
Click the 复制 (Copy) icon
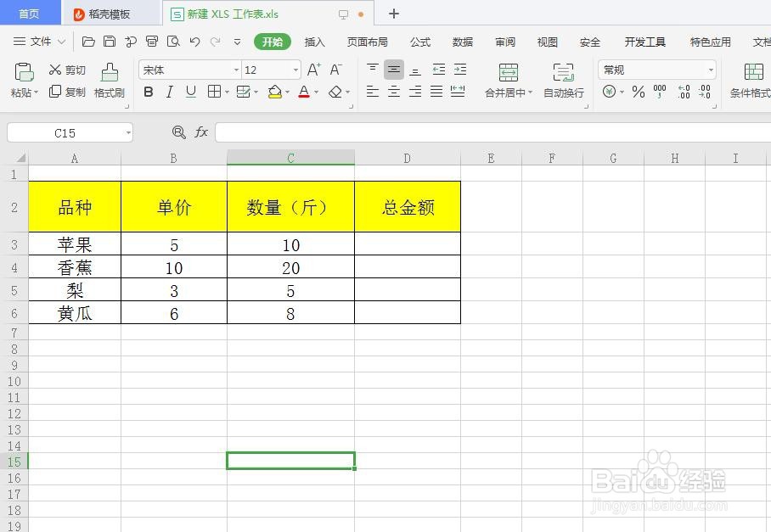tap(68, 92)
